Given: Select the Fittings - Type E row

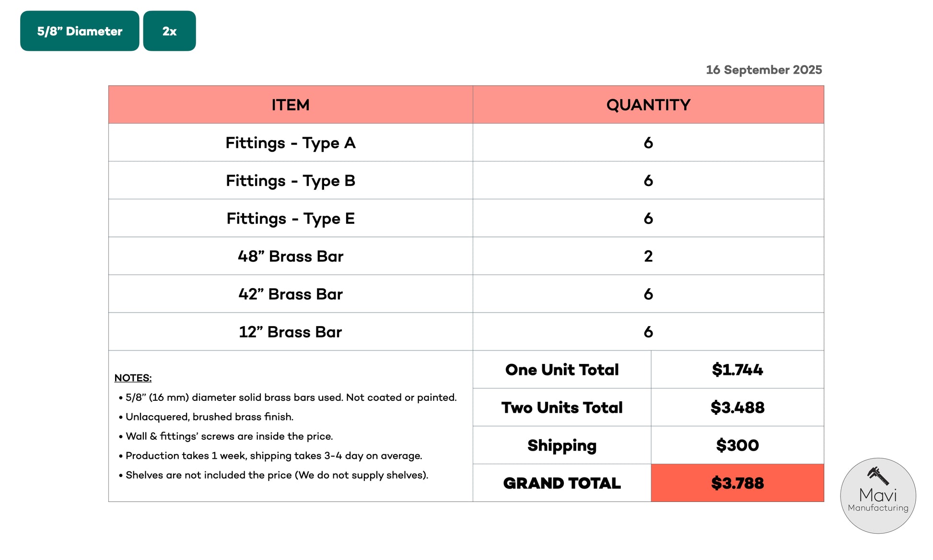Looking at the screenshot, I should click(x=466, y=218).
